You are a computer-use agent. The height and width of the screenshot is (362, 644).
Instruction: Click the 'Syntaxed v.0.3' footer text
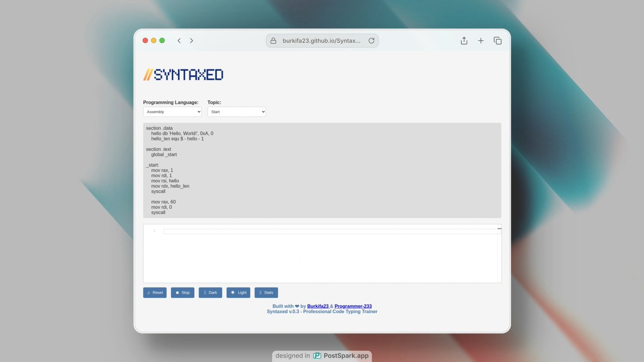coord(283,312)
